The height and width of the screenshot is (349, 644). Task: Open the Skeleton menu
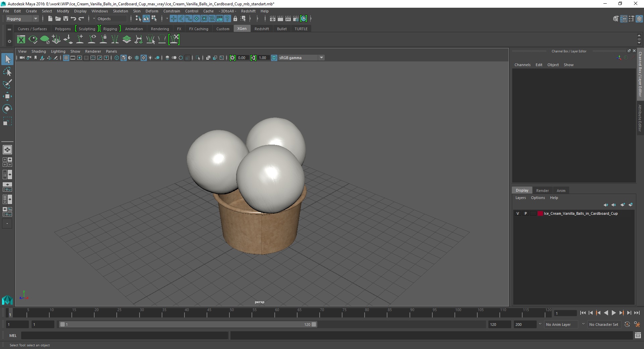click(x=120, y=11)
